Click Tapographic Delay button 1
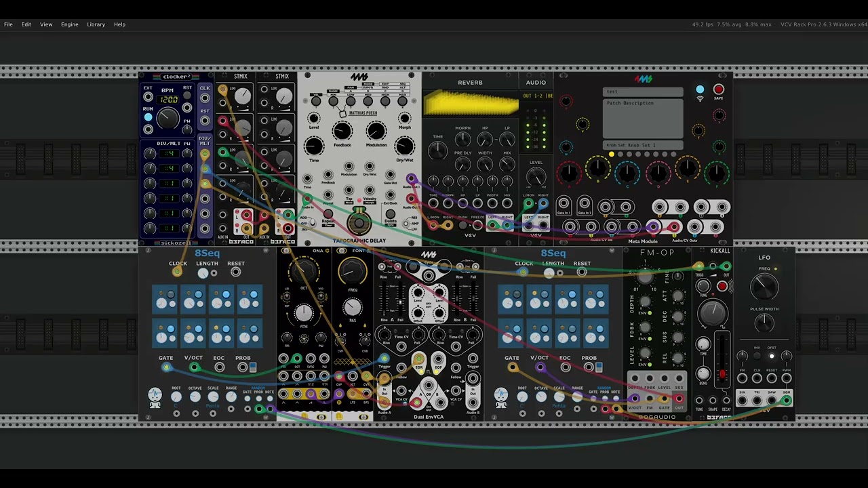The width and height of the screenshot is (868, 488). pos(315,102)
